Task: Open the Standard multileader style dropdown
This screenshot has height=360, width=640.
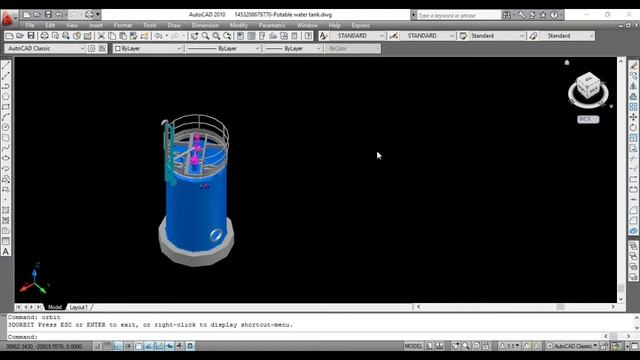Action: tap(567, 36)
